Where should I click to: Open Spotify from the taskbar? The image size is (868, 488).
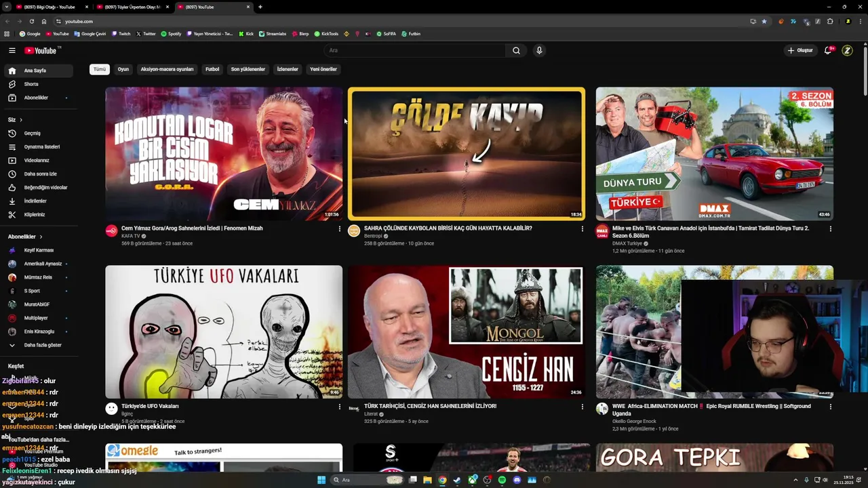(502, 480)
